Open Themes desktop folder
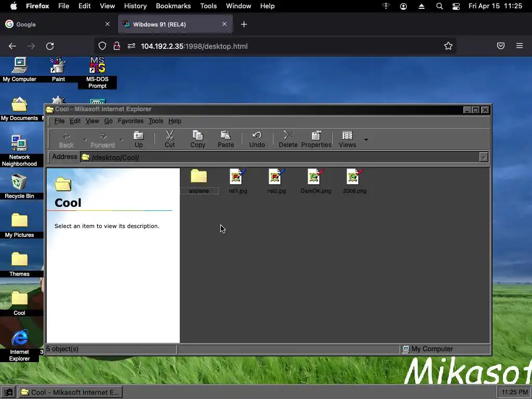This screenshot has height=399, width=532. tap(19, 264)
